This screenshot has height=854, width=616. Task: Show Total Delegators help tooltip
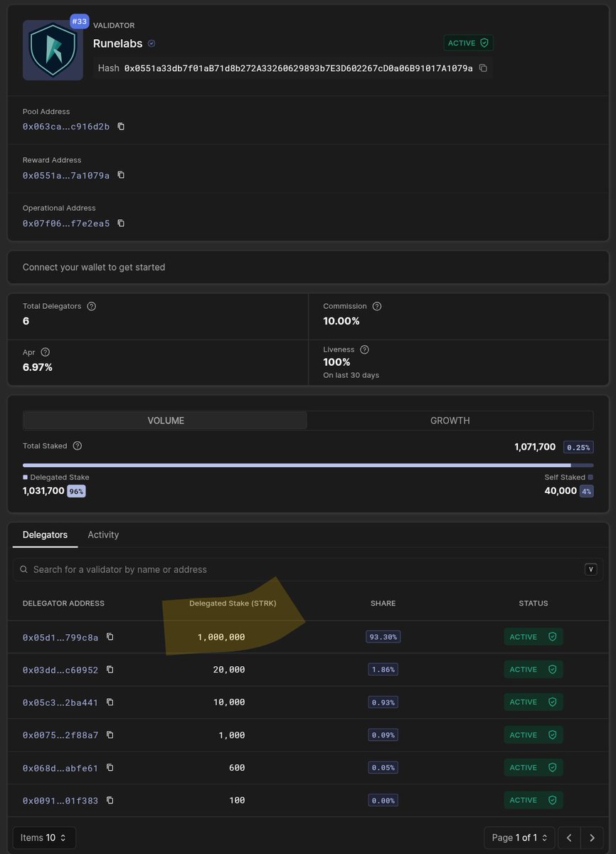pyautogui.click(x=91, y=306)
